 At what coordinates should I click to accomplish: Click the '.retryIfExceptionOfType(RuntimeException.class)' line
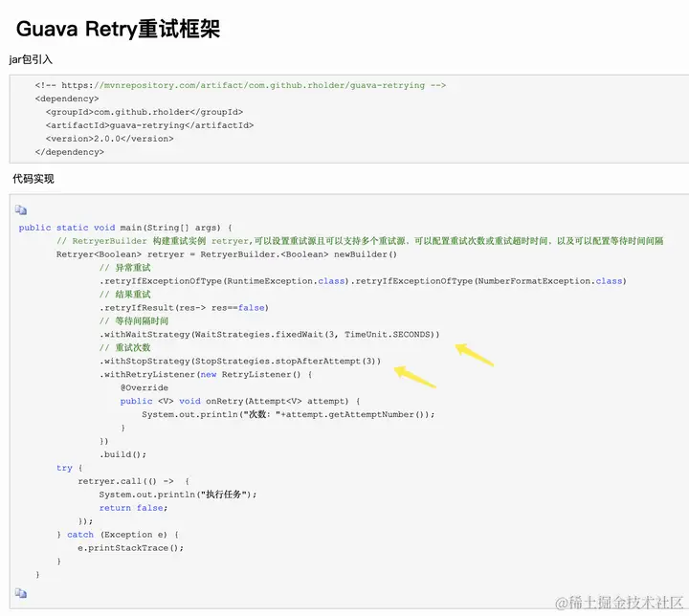pos(363,281)
